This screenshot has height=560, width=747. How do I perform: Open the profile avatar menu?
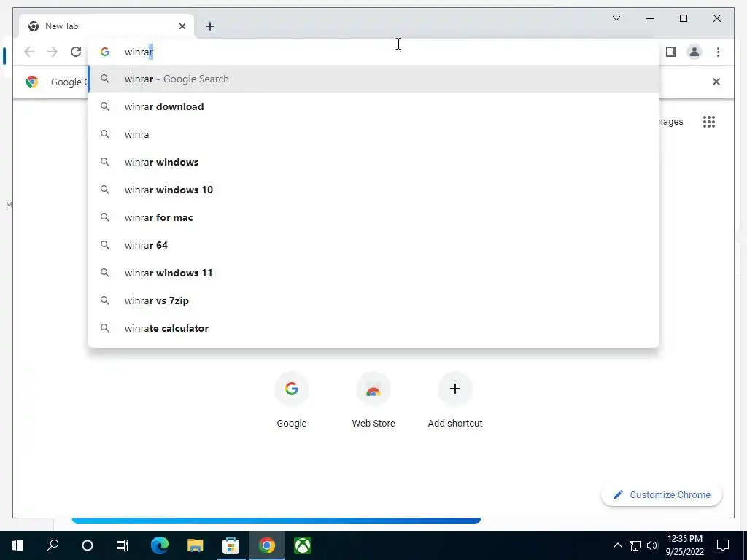(694, 52)
